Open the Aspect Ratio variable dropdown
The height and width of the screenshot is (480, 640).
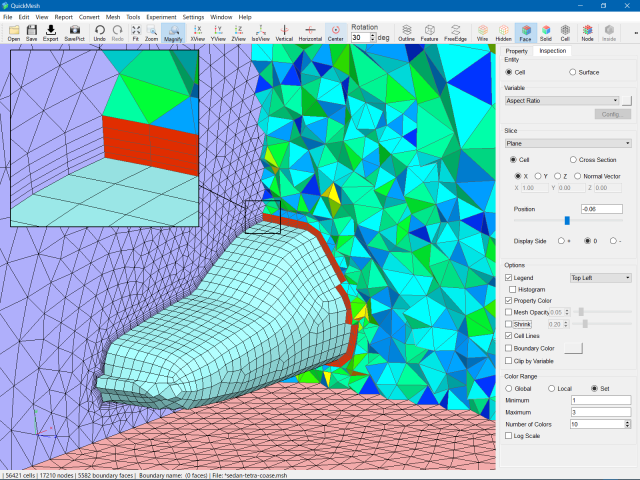[562, 101]
